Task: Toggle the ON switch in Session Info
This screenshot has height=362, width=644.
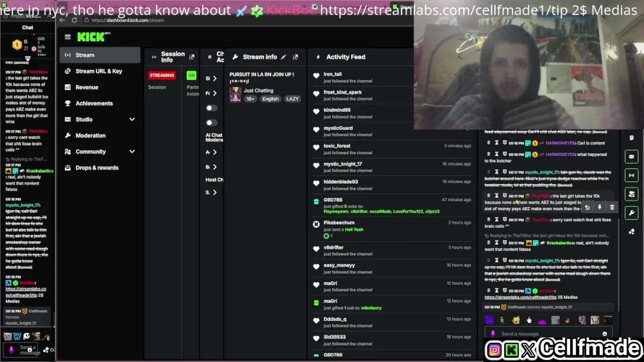Action: (191, 75)
